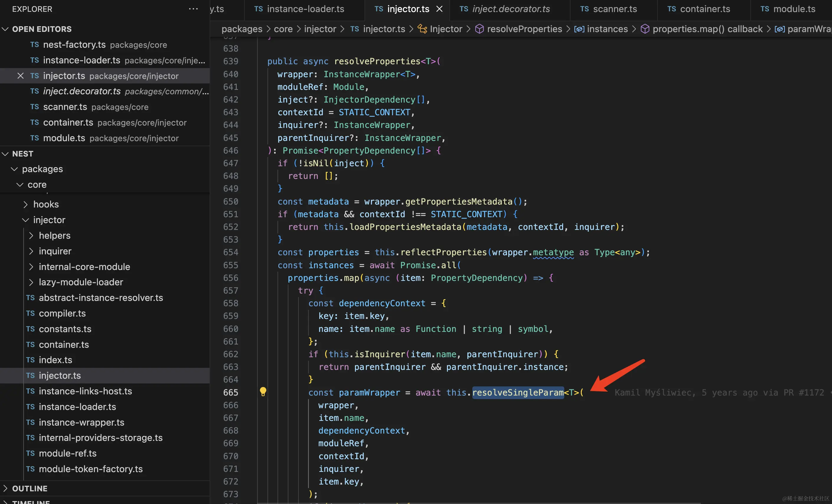Click the highlighted resolveSingleParam call
The image size is (832, 504).
[518, 392]
